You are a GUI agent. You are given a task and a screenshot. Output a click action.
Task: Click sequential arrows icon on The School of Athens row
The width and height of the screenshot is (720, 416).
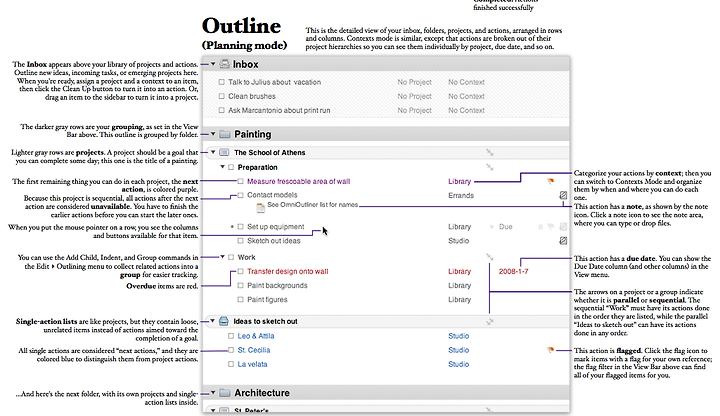point(490,152)
